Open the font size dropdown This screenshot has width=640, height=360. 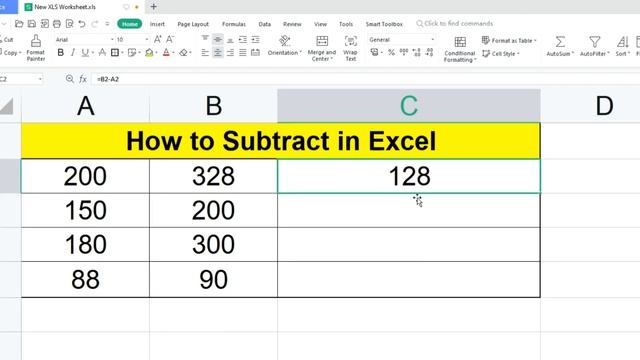[x=147, y=40]
